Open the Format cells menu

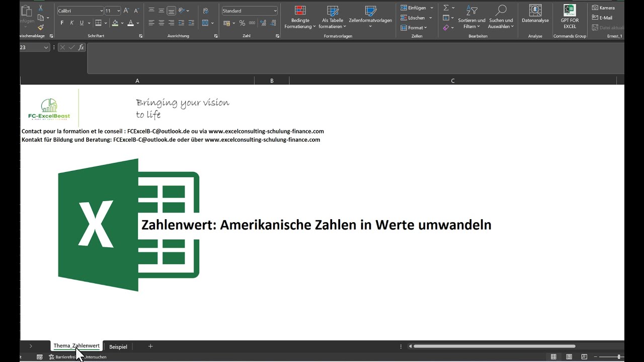tap(414, 28)
